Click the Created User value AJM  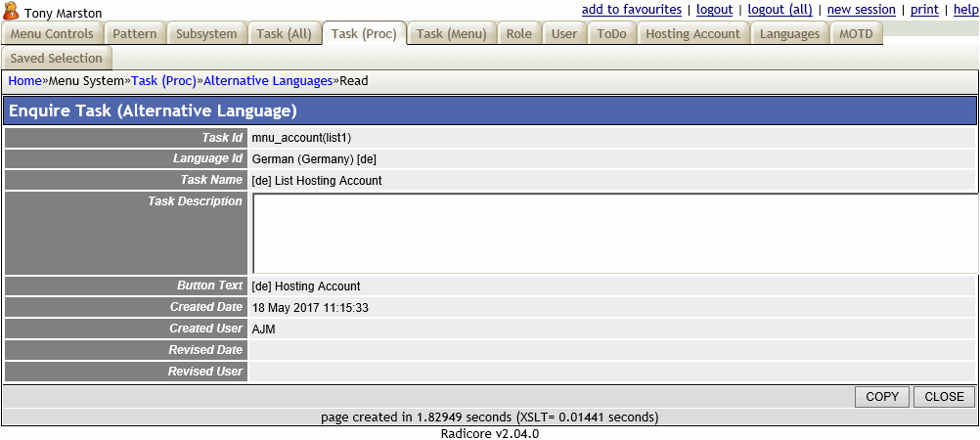point(264,329)
